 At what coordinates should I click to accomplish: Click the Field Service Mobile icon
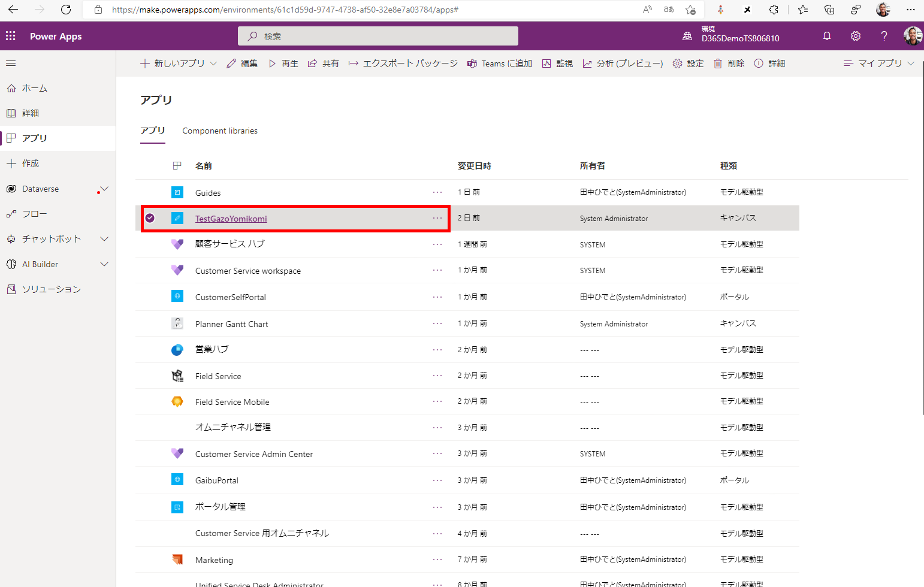coord(177,401)
